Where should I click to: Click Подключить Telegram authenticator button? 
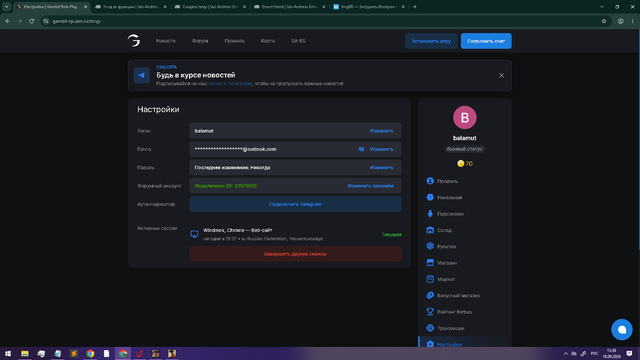[x=295, y=204]
